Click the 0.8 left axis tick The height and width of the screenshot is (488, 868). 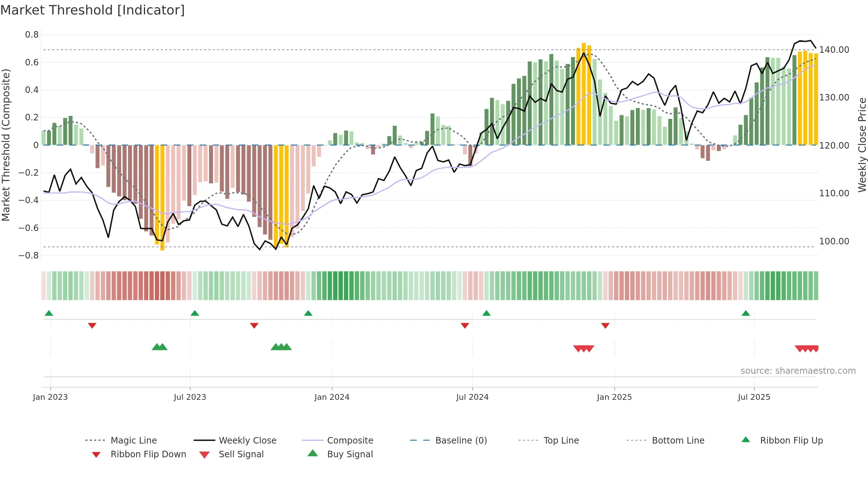32,35
